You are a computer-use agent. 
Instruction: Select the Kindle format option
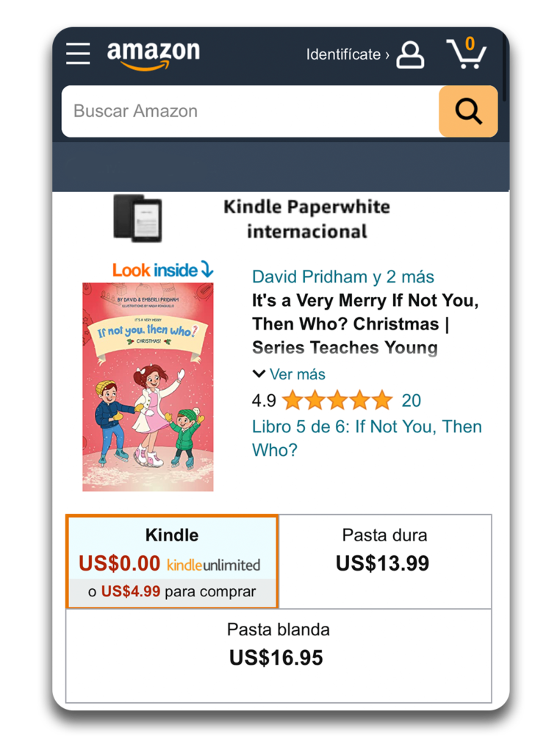pos(172,562)
